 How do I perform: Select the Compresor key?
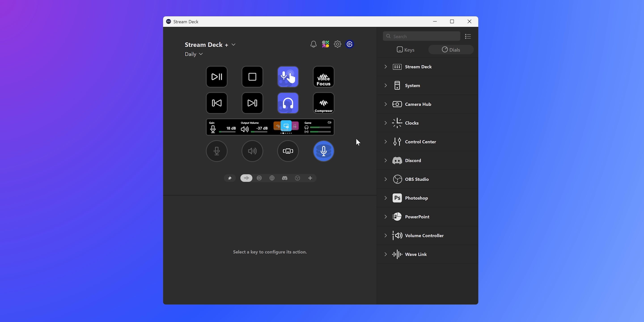(x=323, y=103)
